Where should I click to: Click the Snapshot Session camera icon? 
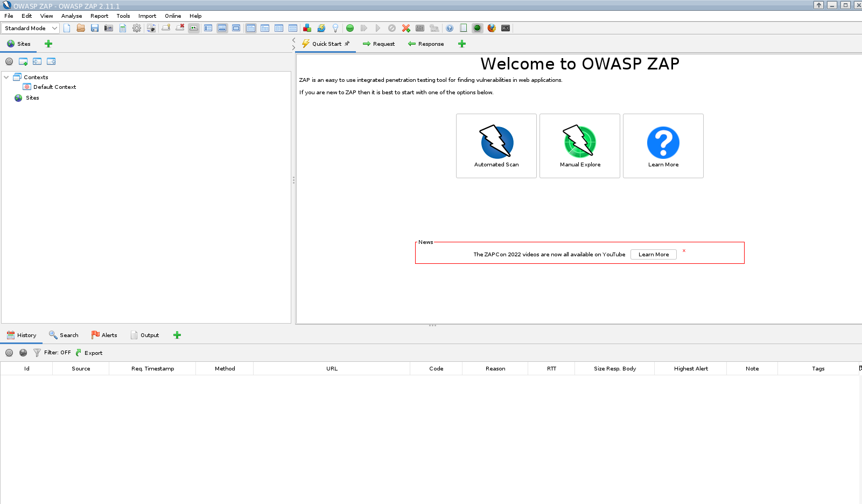[x=109, y=28]
